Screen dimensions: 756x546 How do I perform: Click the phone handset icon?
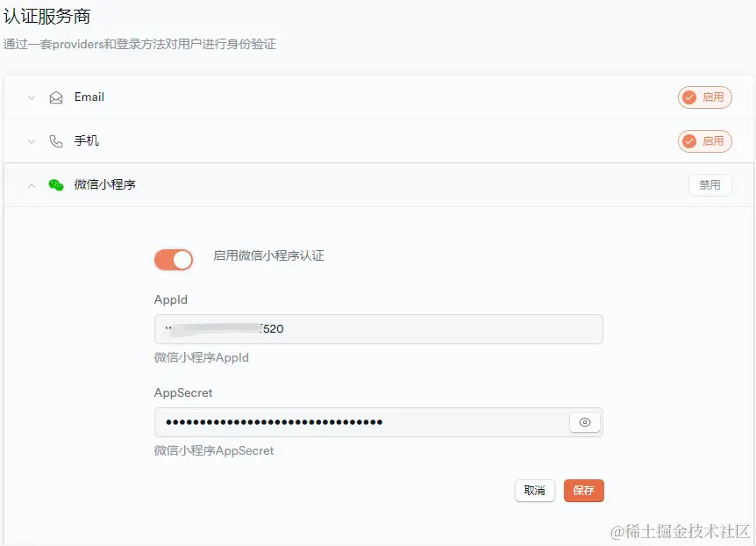click(56, 141)
